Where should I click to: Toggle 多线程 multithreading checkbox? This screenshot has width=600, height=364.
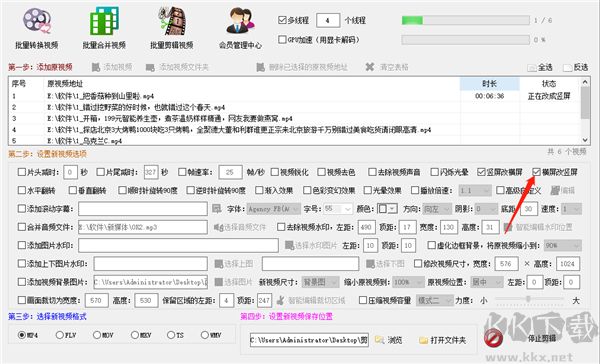point(282,20)
